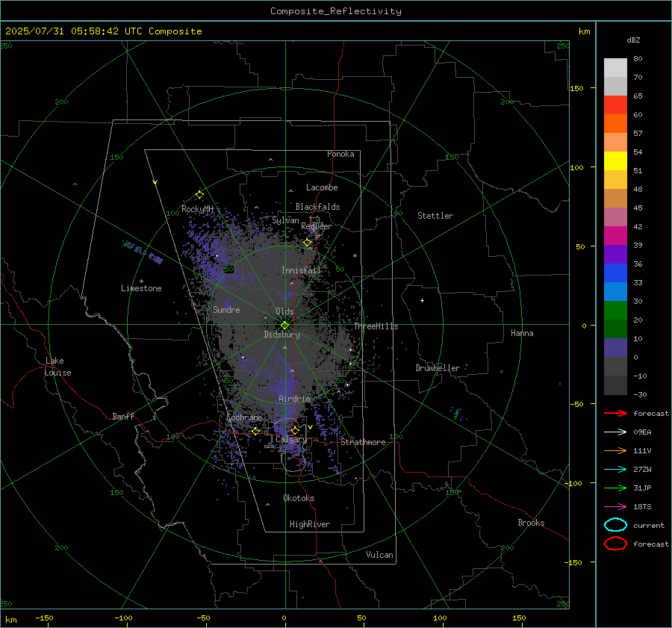Click the RockyMH label
Image resolution: width=672 pixels, height=628 pixels.
(197, 209)
